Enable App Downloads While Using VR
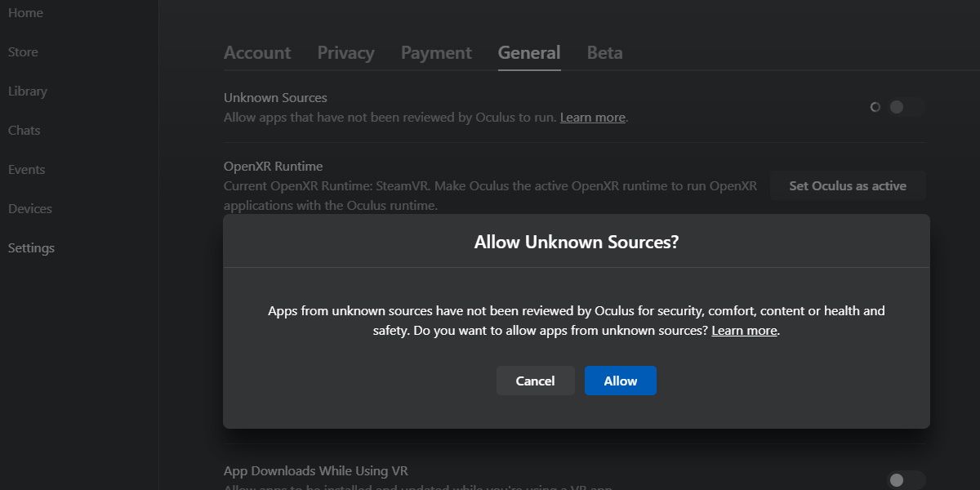 (906, 480)
